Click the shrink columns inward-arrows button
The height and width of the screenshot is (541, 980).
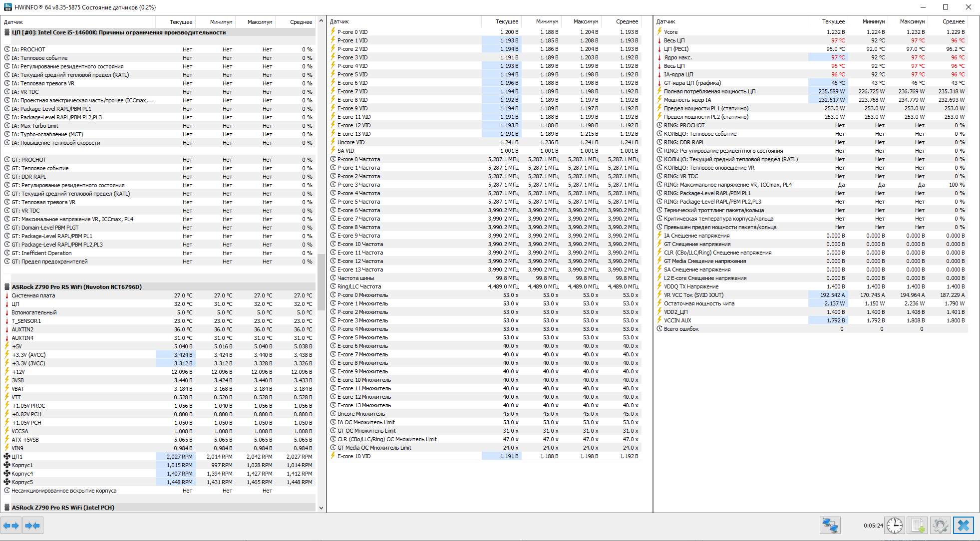(33, 526)
